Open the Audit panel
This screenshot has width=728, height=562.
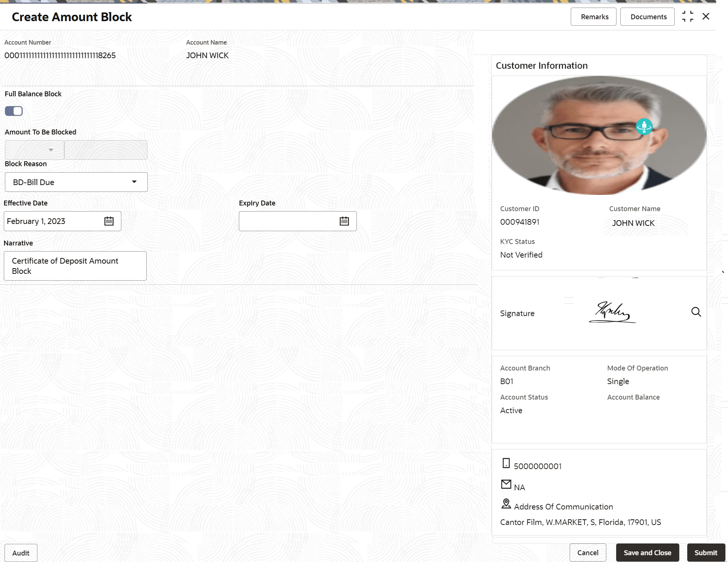(21, 553)
